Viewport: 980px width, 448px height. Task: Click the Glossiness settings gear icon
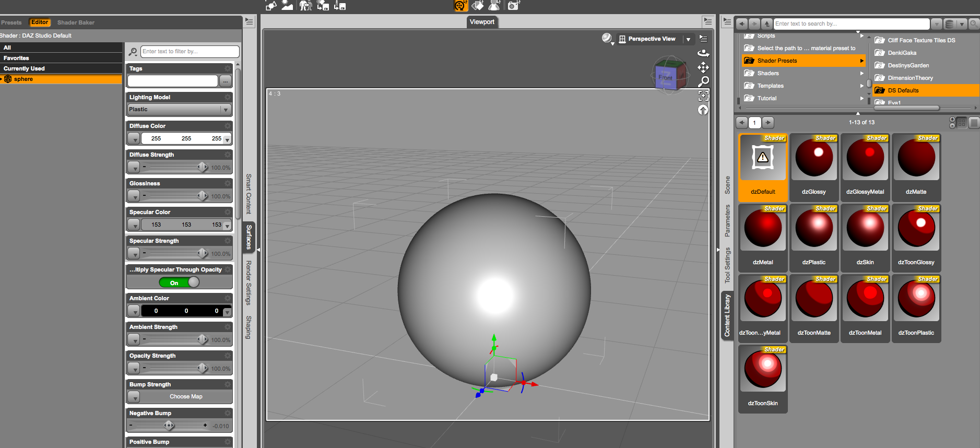(228, 183)
